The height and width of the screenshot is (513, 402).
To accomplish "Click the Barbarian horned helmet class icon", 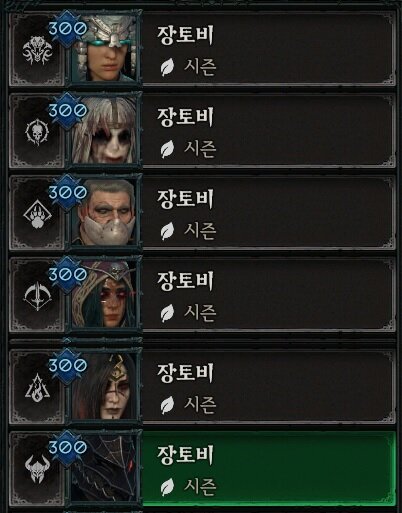I will (x=37, y=469).
